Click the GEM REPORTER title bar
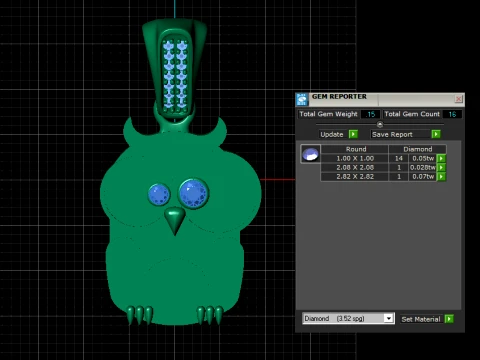Viewport: 480px width, 360px height. (381, 99)
